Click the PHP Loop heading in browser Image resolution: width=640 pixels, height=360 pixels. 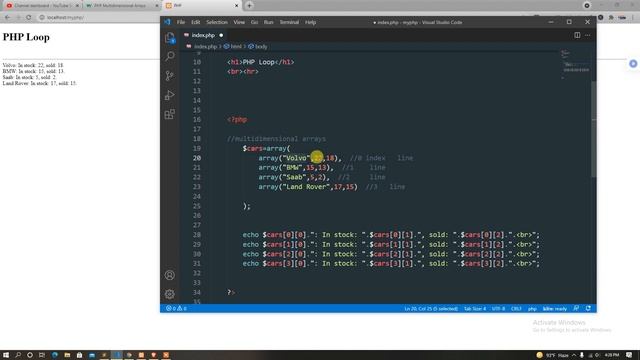click(26, 37)
